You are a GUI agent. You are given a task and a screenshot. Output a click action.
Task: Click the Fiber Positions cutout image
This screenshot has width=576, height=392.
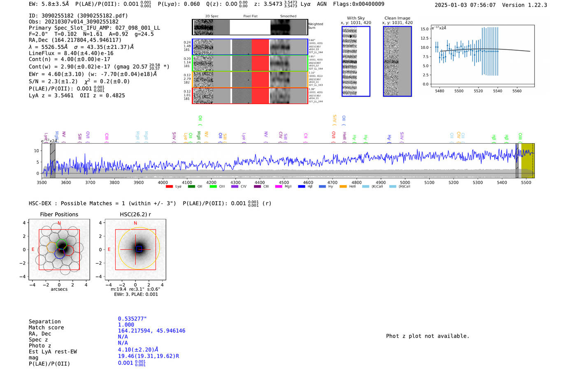click(x=59, y=250)
